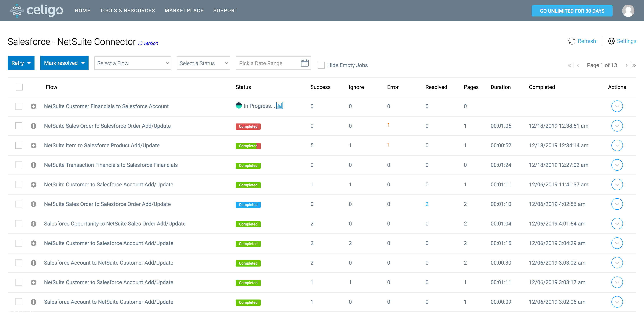This screenshot has width=644, height=316.
Task: Toggle Hide Empty Jobs checkbox
Action: pos(321,65)
